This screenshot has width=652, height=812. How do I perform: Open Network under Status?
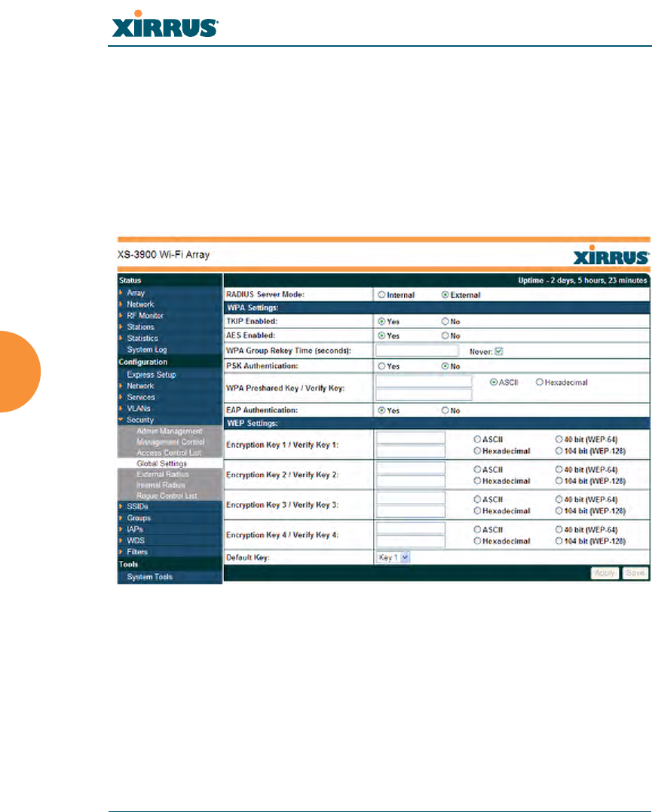[x=140, y=305]
